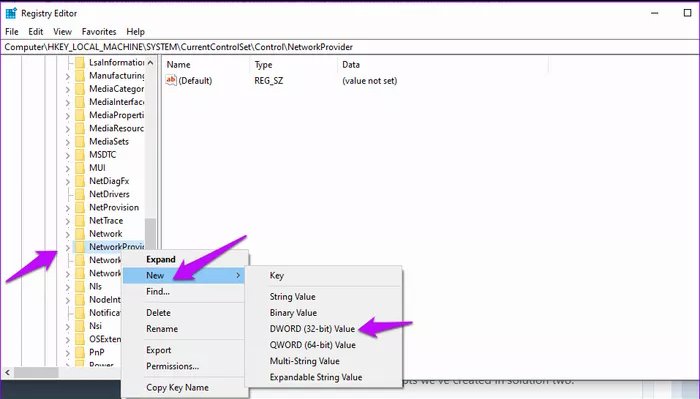The image size is (700, 399).
Task: Click the NetworkProvider folder icon
Action: pos(80,247)
